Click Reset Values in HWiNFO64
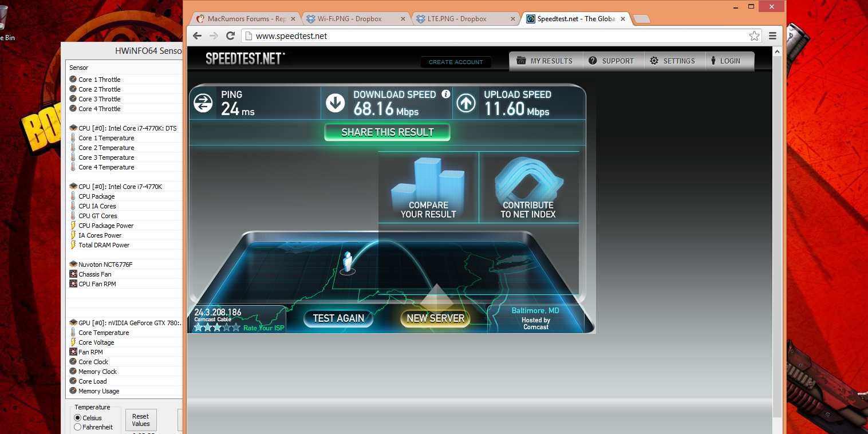This screenshot has width=868, height=434. tap(141, 420)
